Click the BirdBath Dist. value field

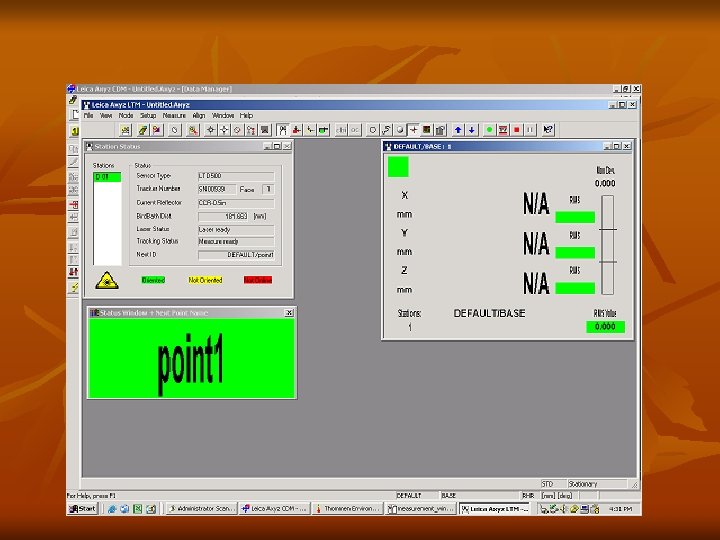224,216
